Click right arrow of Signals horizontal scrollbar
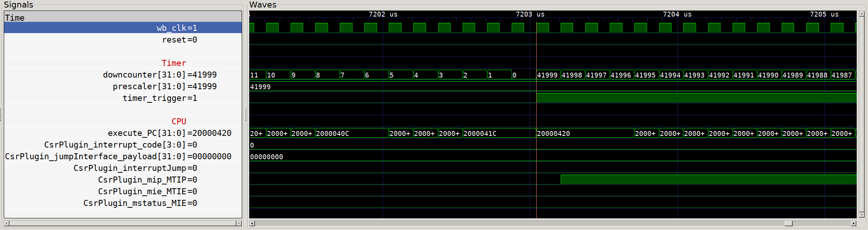868x230 pixels. (239, 223)
